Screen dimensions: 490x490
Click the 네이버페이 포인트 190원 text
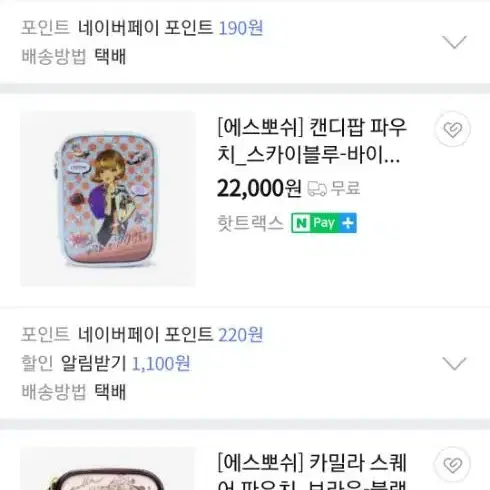[170, 28]
